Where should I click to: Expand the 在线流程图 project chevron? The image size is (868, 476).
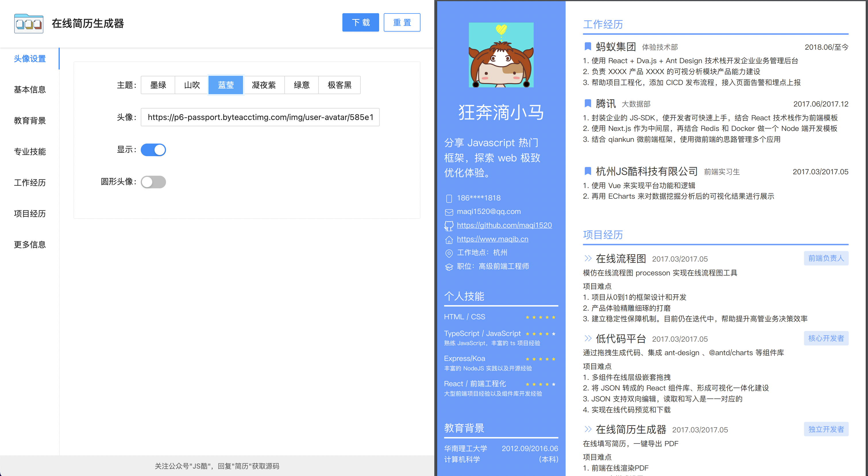pyautogui.click(x=588, y=258)
